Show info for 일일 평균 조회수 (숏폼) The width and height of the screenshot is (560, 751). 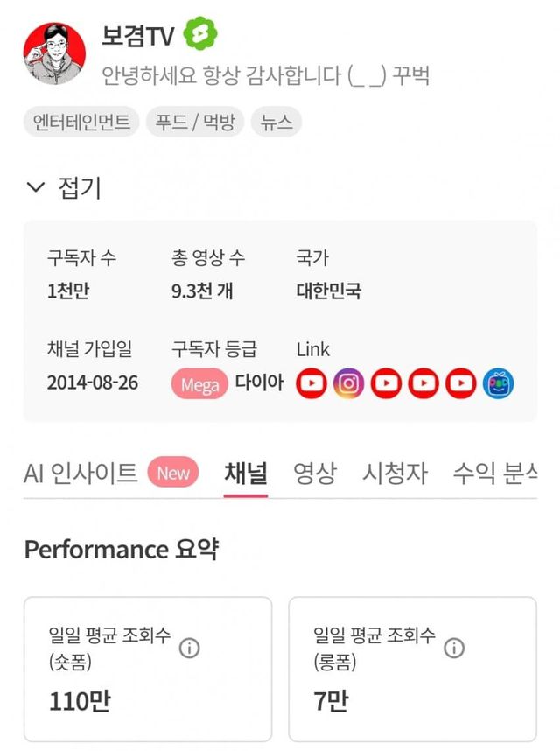point(190,649)
